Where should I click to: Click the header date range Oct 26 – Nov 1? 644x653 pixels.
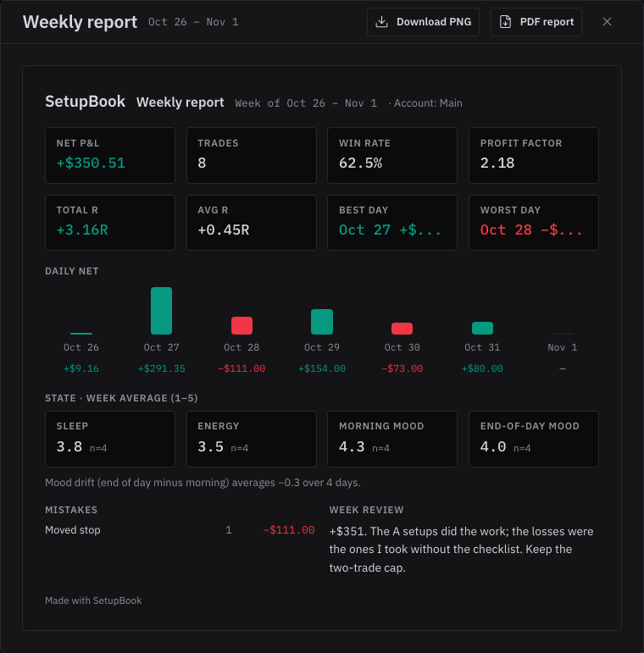[193, 22]
